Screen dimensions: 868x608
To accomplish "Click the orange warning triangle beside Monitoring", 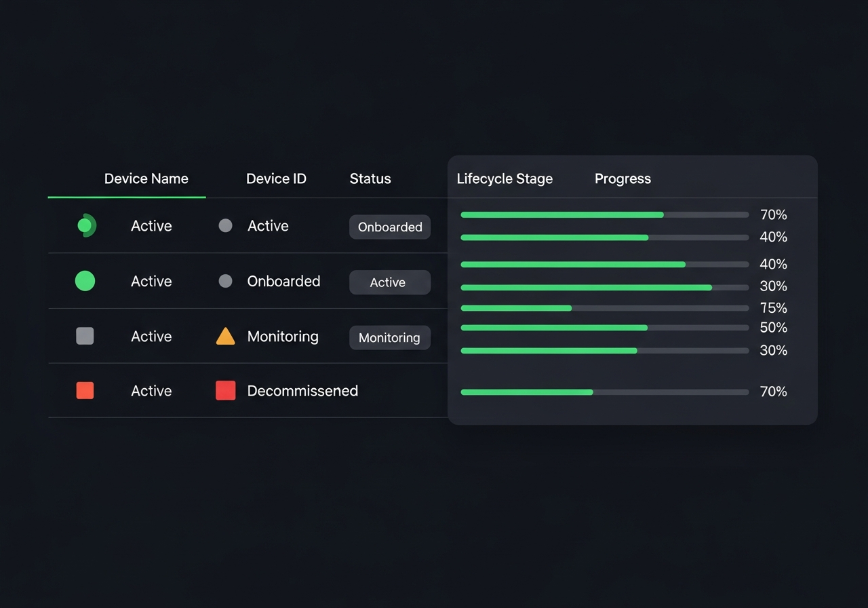I will pyautogui.click(x=225, y=337).
